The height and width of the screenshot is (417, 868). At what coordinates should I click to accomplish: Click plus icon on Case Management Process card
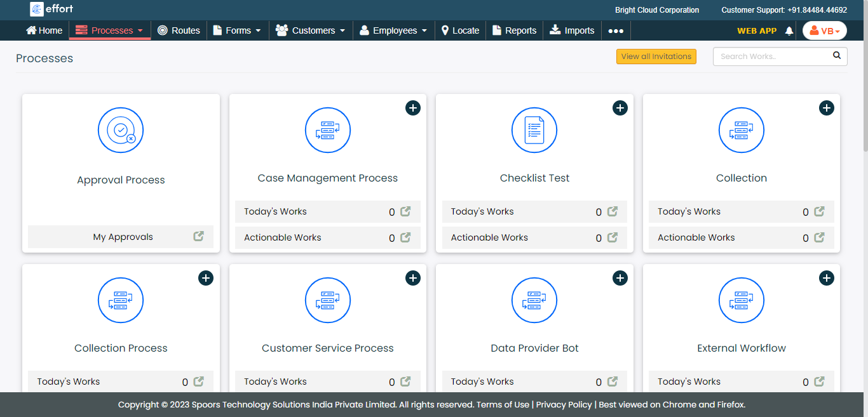click(x=413, y=108)
